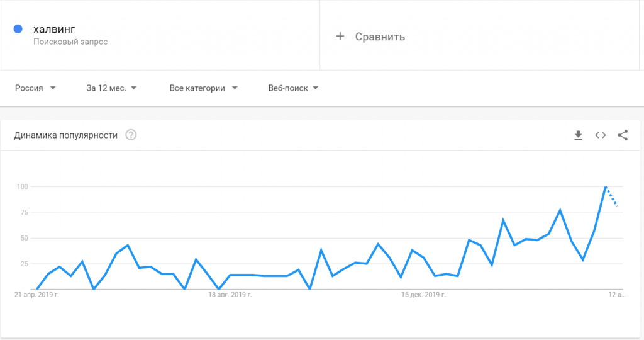The image size is (644, 340).
Task: Click the Динамика популярности heading
Action: (66, 135)
